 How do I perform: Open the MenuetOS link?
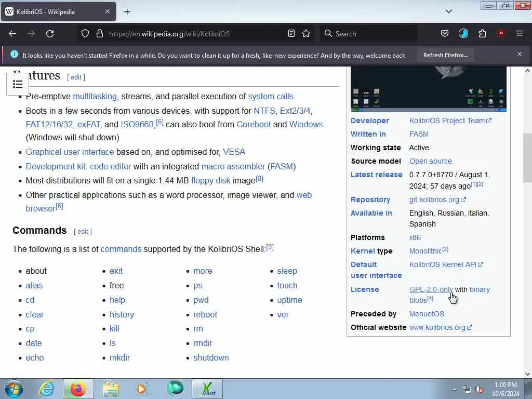427,314
